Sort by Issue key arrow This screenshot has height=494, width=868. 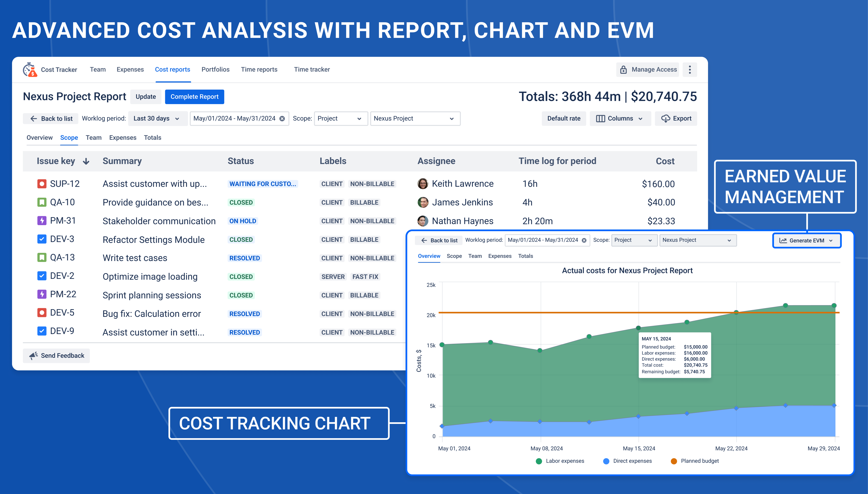click(x=86, y=161)
